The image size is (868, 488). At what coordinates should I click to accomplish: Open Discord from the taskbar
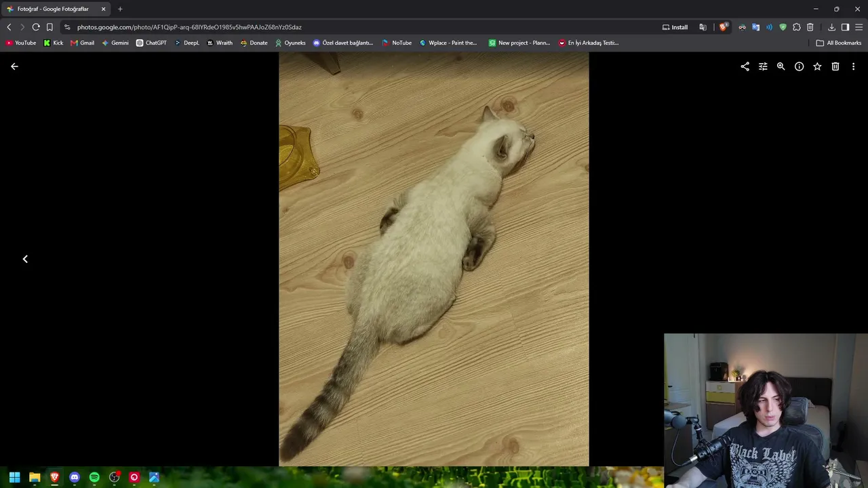(x=75, y=477)
